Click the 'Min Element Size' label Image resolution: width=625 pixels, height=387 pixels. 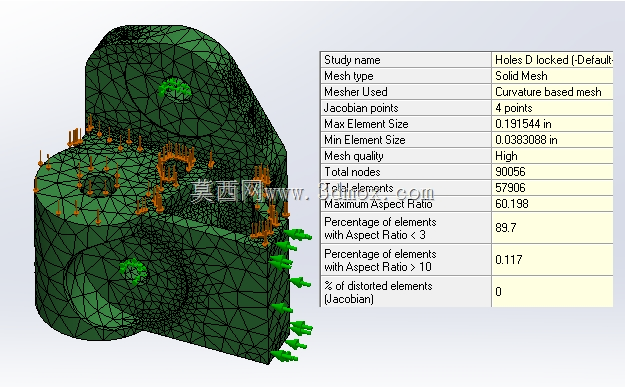406,139
